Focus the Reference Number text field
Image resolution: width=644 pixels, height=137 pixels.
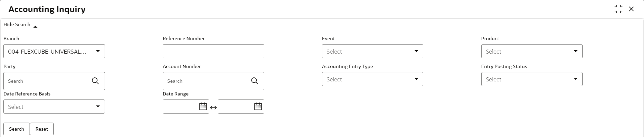213,51
